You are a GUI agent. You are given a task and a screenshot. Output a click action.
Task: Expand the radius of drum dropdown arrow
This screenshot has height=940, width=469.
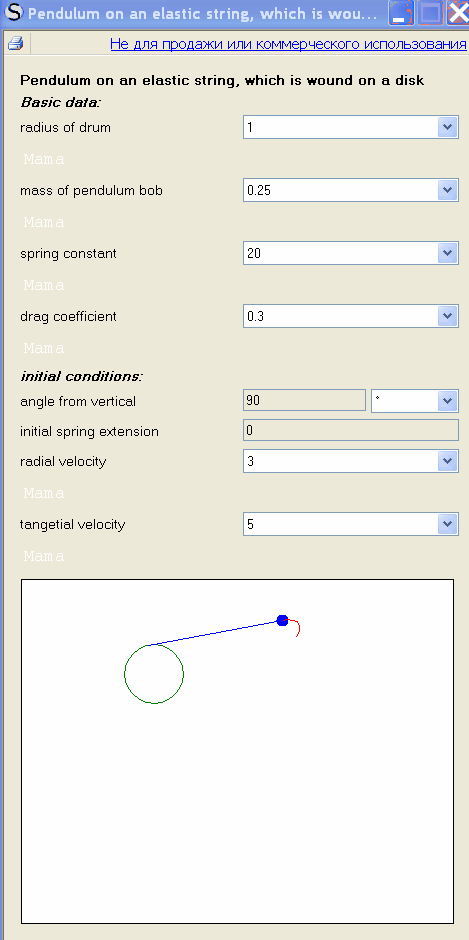447,127
